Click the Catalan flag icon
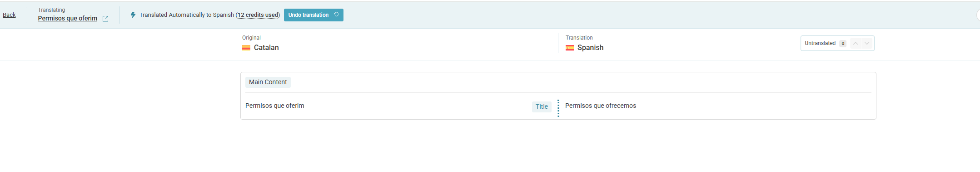 coord(246,48)
